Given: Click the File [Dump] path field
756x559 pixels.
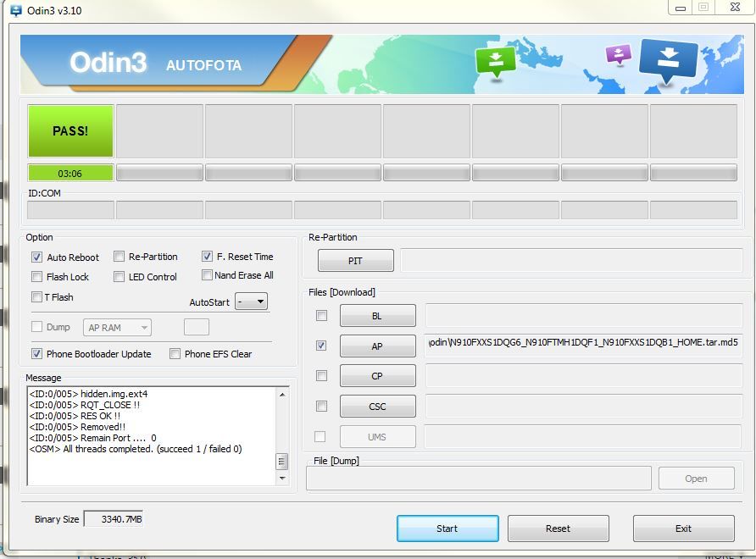Looking at the screenshot, I should (x=479, y=479).
